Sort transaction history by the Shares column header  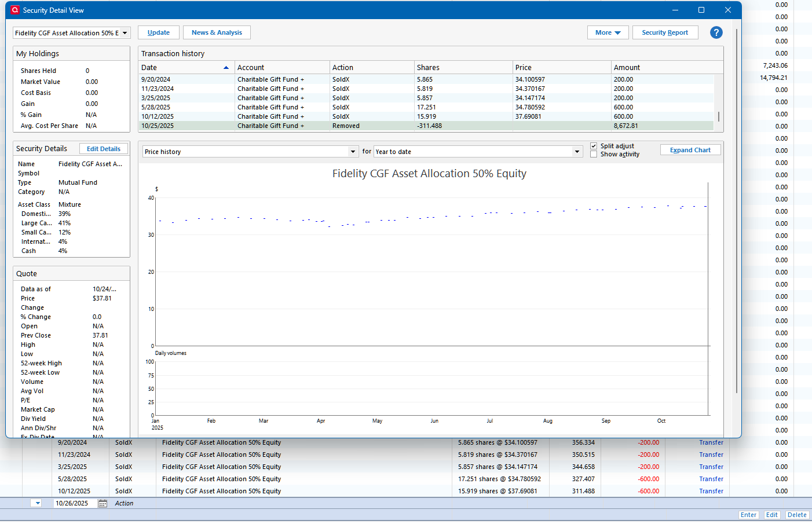point(463,68)
